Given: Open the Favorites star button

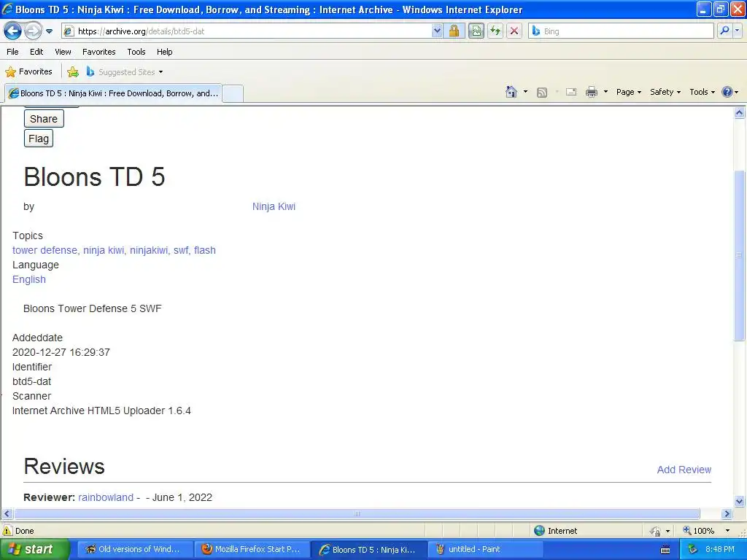Looking at the screenshot, I should coord(28,71).
